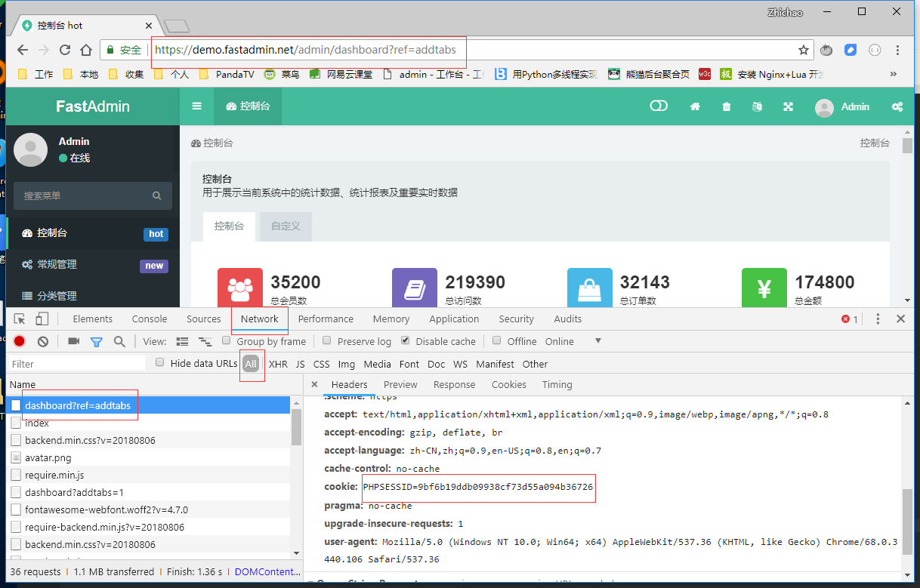Show the waterfall overview view icon

pyautogui.click(x=205, y=341)
